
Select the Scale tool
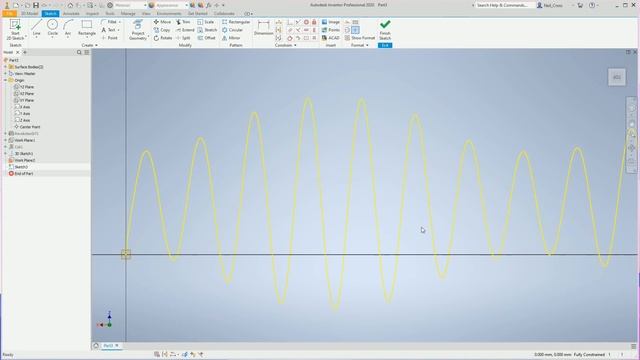point(206,22)
